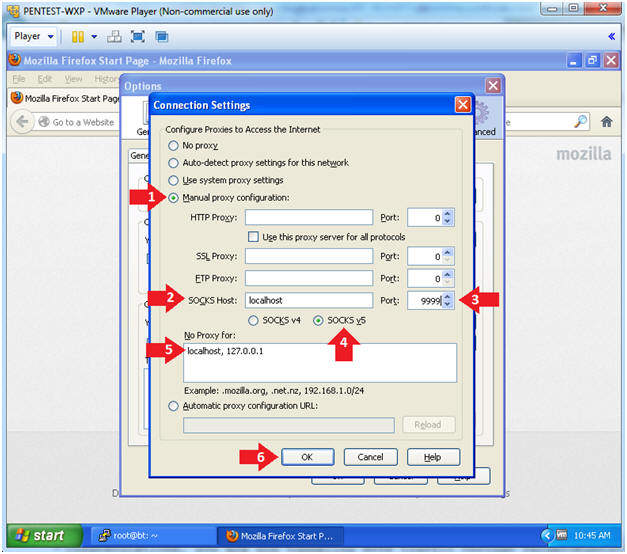Click the automatic proxy URL input field
The image size is (627, 554).
tap(289, 425)
